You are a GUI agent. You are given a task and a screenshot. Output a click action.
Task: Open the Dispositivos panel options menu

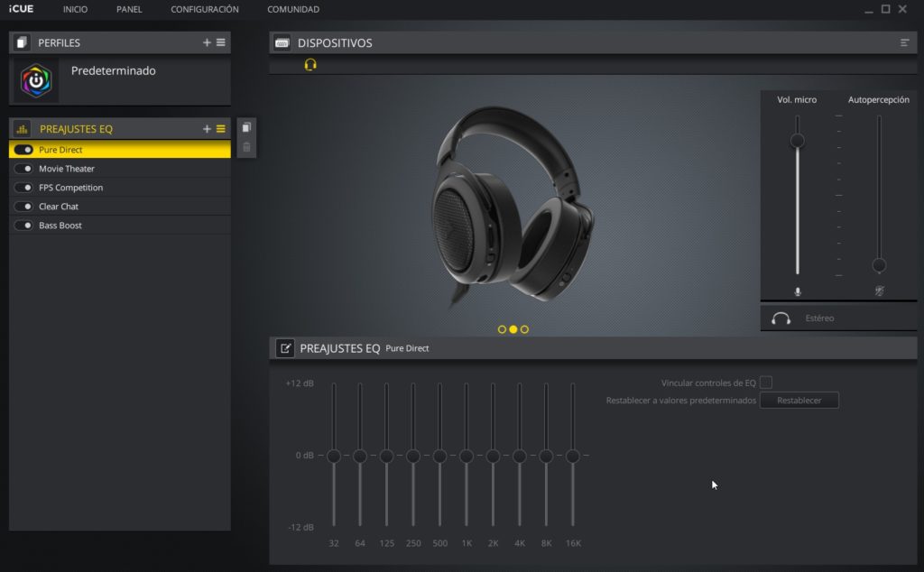pos(904,42)
